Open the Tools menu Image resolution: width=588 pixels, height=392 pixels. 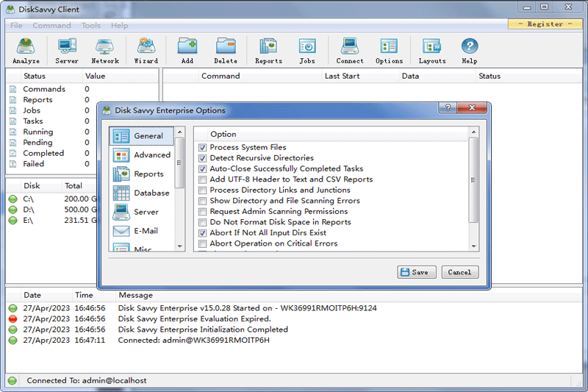pos(91,26)
